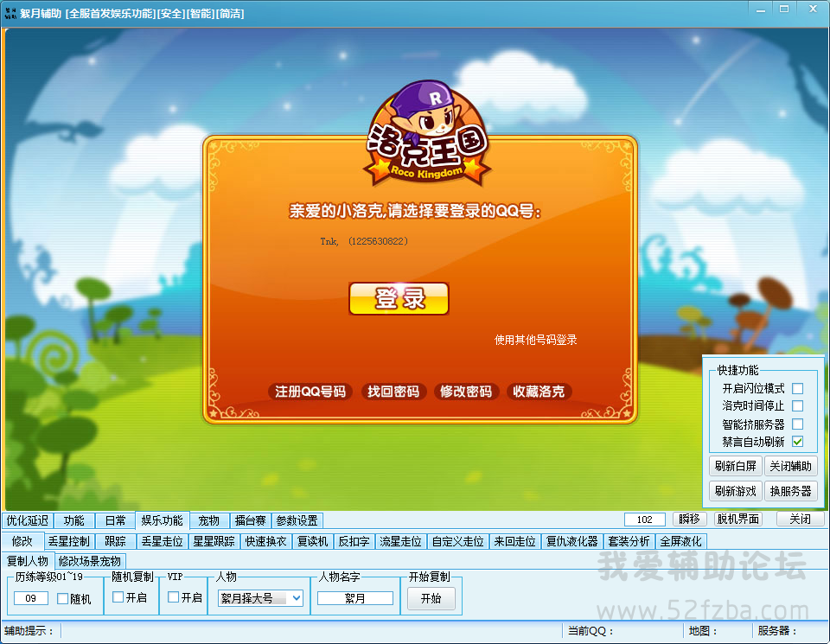The height and width of the screenshot is (644, 830).
Task: Open the 擂台赛 tab
Action: (x=251, y=520)
